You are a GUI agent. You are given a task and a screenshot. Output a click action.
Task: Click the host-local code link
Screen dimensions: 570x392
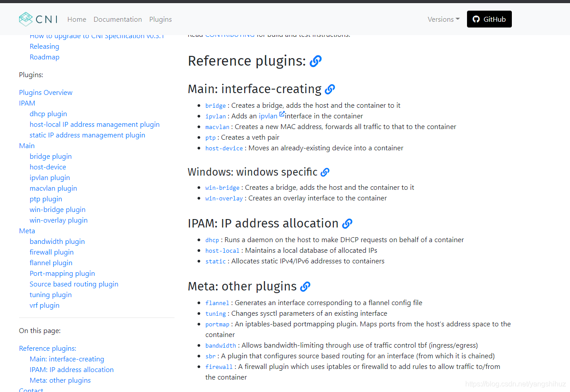pos(222,251)
